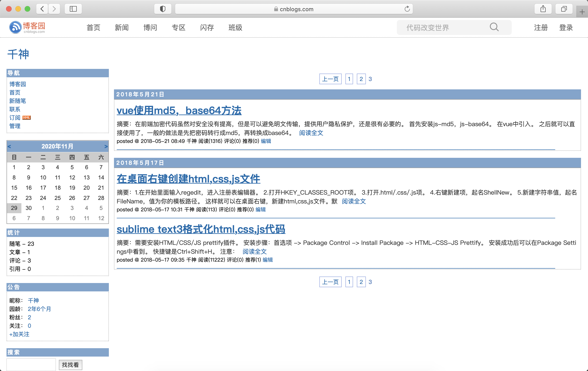Open the 闪存 navigation menu item
588x371 pixels.
click(207, 28)
